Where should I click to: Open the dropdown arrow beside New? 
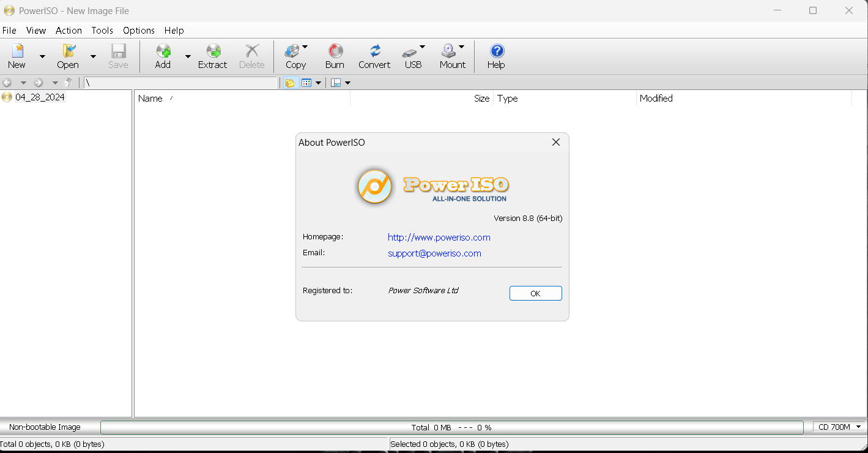pyautogui.click(x=42, y=56)
